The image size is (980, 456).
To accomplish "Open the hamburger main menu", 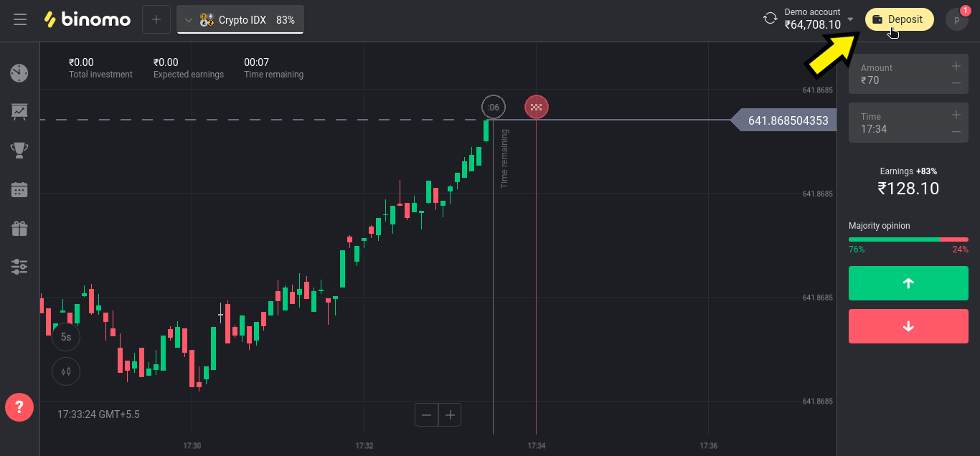I will click(20, 19).
